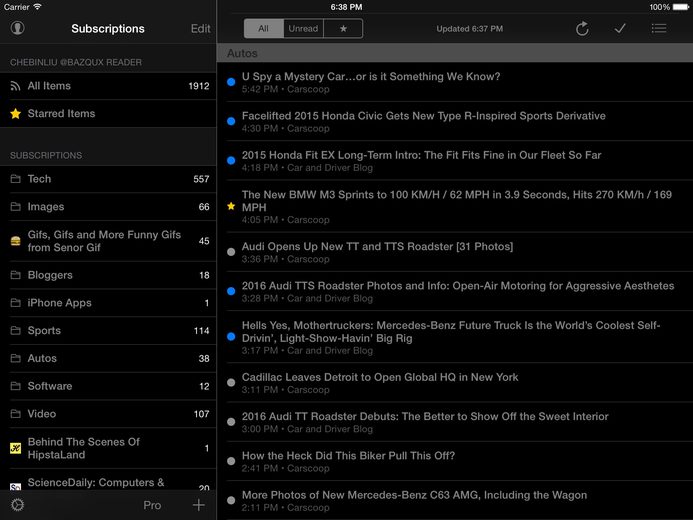Toggle read dot on Cadillac Leaves Detroit

(x=231, y=383)
